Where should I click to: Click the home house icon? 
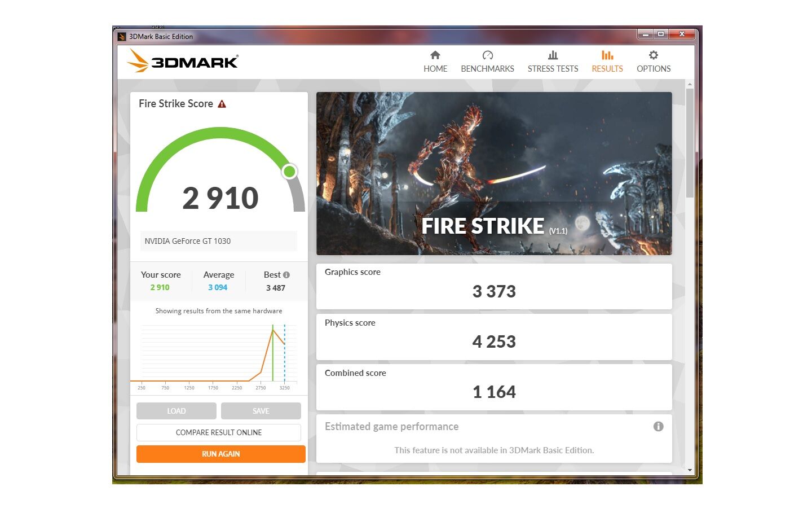point(435,55)
